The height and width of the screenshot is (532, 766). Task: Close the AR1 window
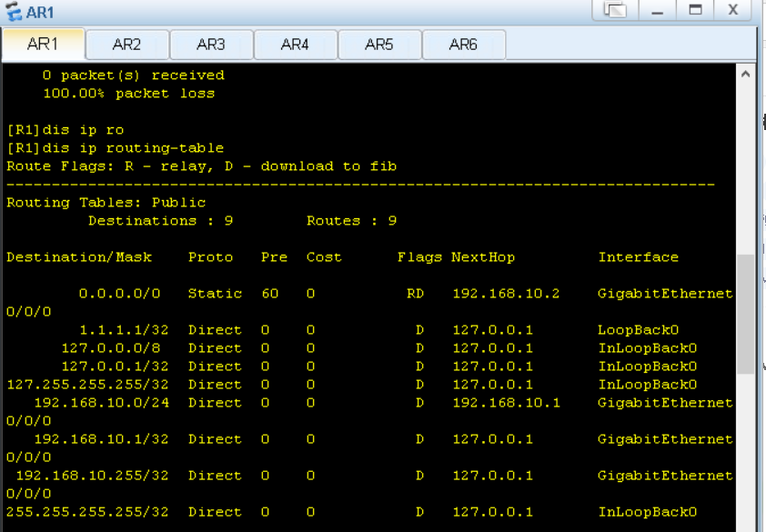[x=732, y=9]
